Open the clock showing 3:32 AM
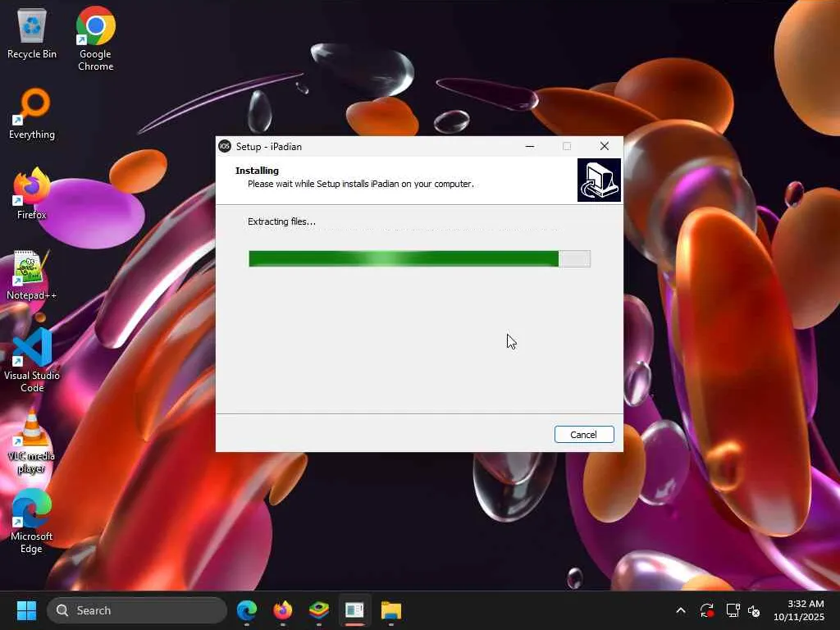 tap(799, 610)
